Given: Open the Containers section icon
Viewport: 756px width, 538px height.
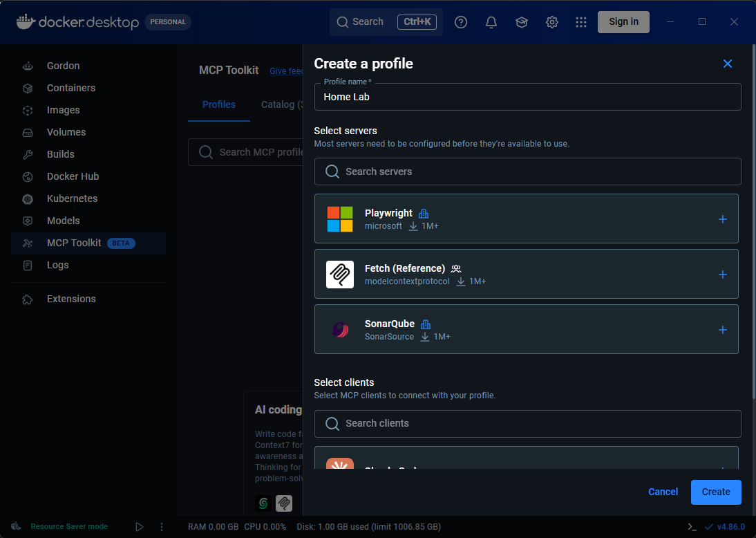Looking at the screenshot, I should pyautogui.click(x=28, y=89).
